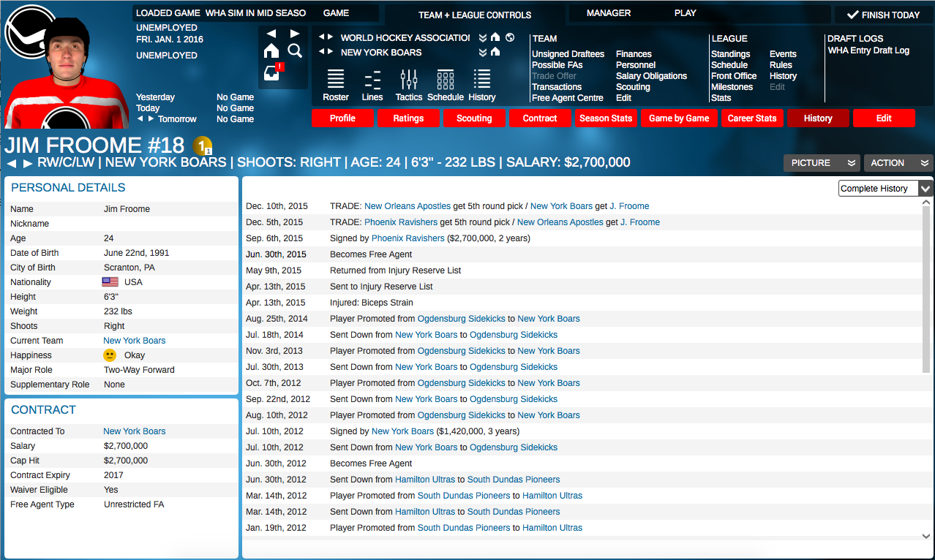The width and height of the screenshot is (935, 560).
Task: Expand the New York Boars team chevron
Action: tap(483, 52)
